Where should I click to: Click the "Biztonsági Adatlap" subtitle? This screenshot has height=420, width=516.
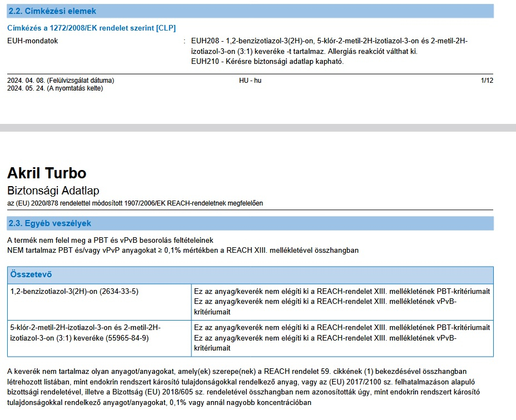[x=53, y=191]
